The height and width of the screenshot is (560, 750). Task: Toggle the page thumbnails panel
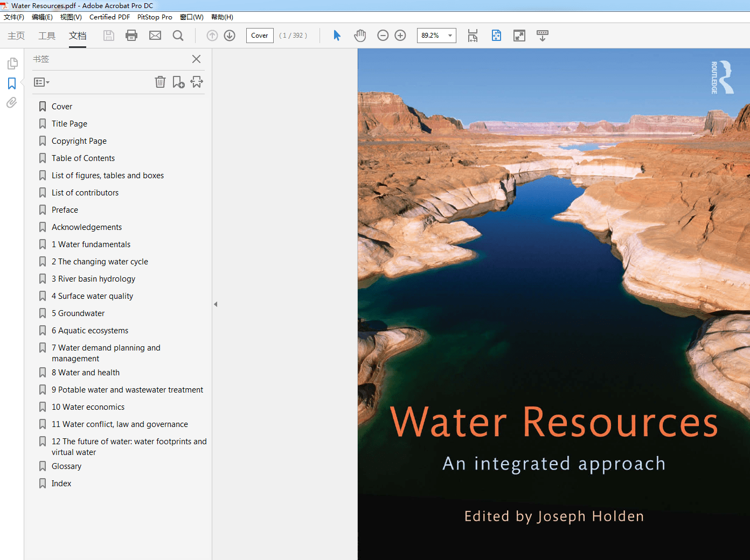click(12, 64)
